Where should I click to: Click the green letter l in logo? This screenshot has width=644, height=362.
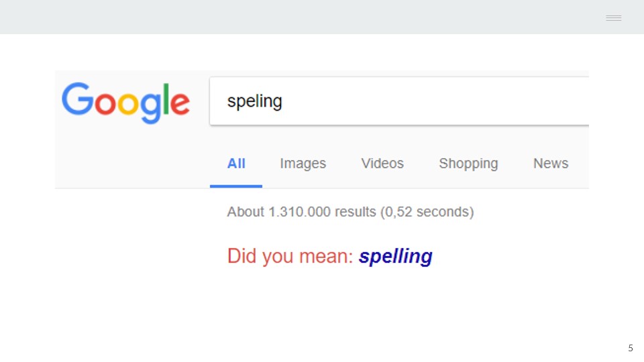click(166, 99)
